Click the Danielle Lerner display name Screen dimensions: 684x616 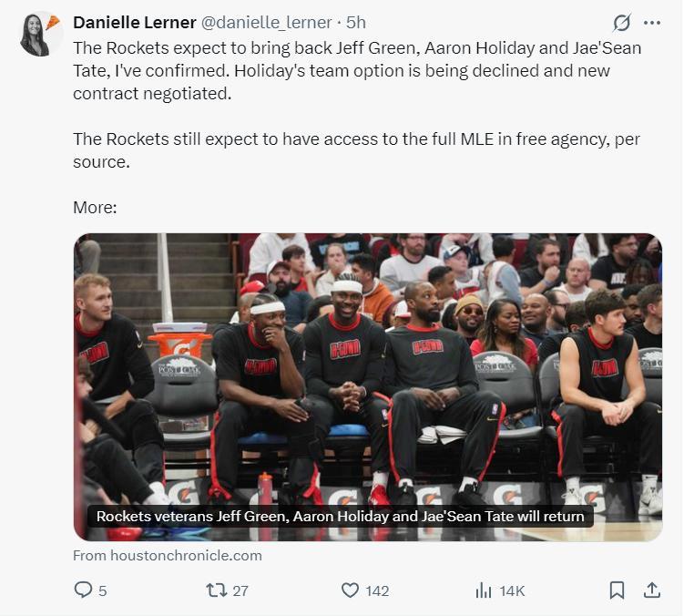pyautogui.click(x=135, y=23)
